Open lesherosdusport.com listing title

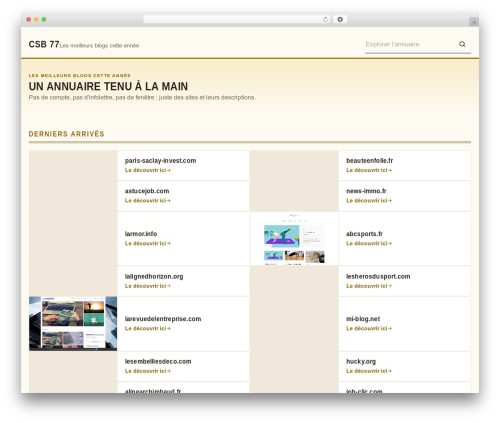(x=378, y=276)
